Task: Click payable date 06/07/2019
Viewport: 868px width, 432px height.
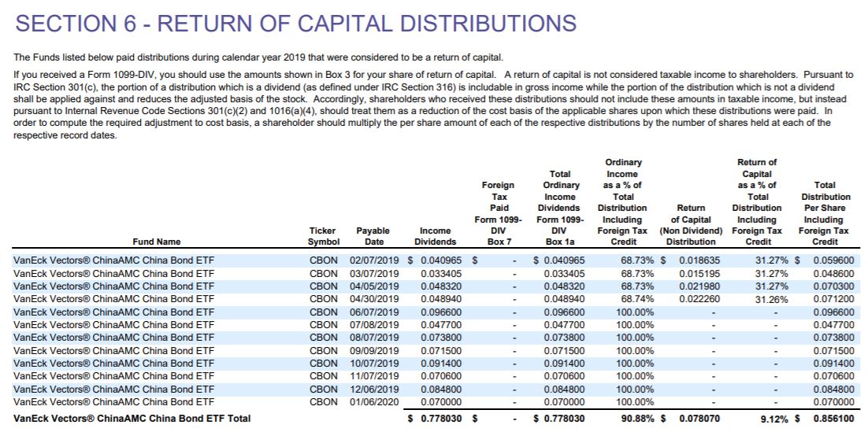Action: pos(373,312)
